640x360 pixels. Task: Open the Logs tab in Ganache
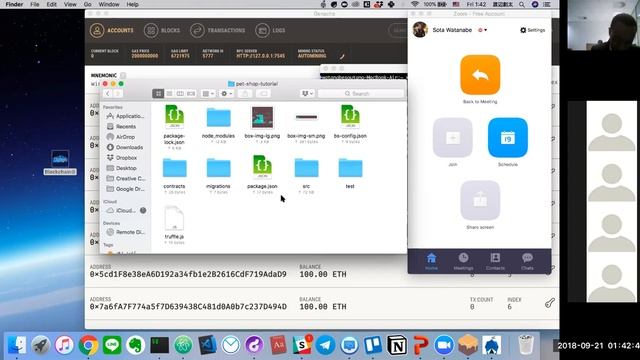(x=270, y=30)
